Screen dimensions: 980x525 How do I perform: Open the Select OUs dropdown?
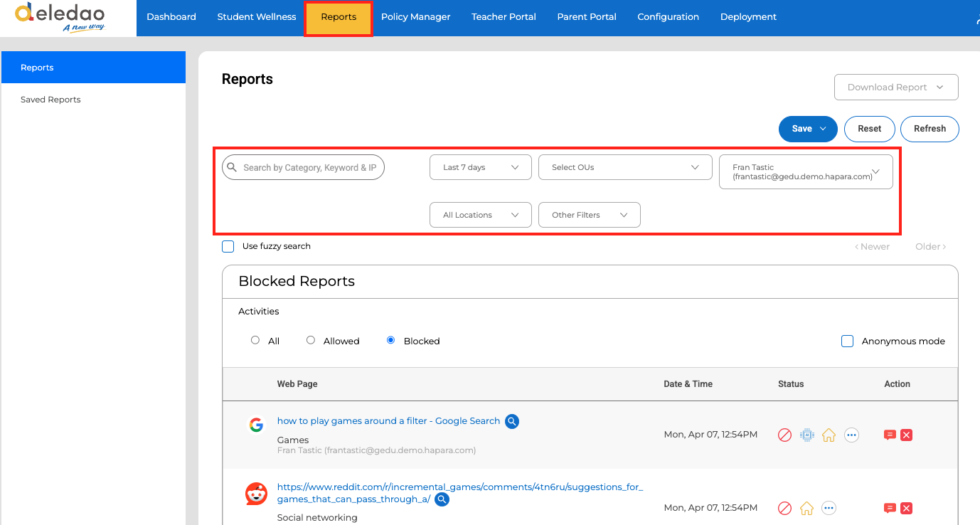[625, 167]
